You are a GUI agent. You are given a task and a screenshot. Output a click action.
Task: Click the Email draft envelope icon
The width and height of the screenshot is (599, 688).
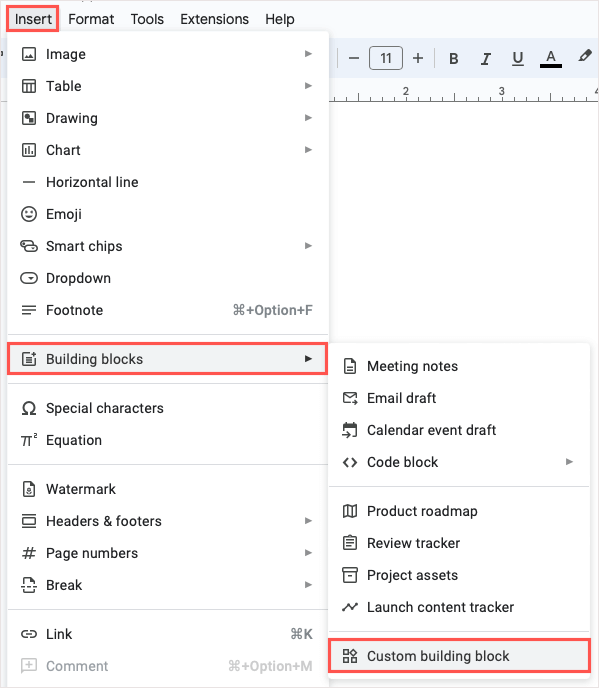tap(350, 398)
